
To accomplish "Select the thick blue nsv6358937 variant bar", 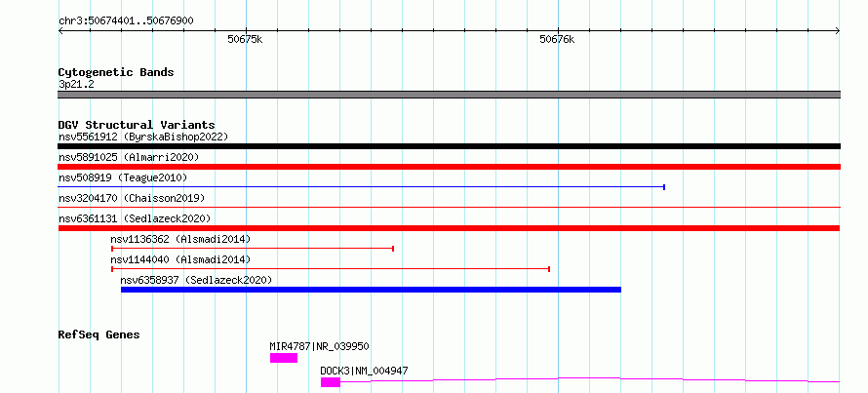I will 371,290.
